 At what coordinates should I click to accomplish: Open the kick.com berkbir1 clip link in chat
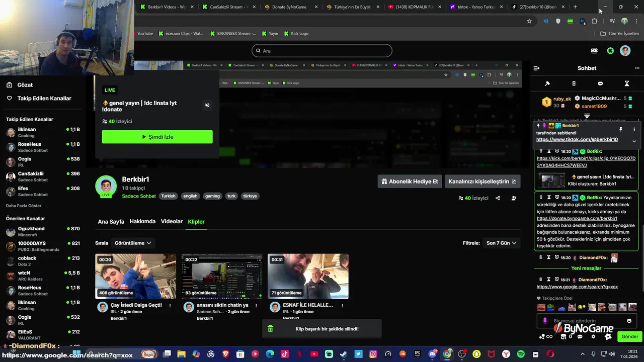[x=586, y=162]
